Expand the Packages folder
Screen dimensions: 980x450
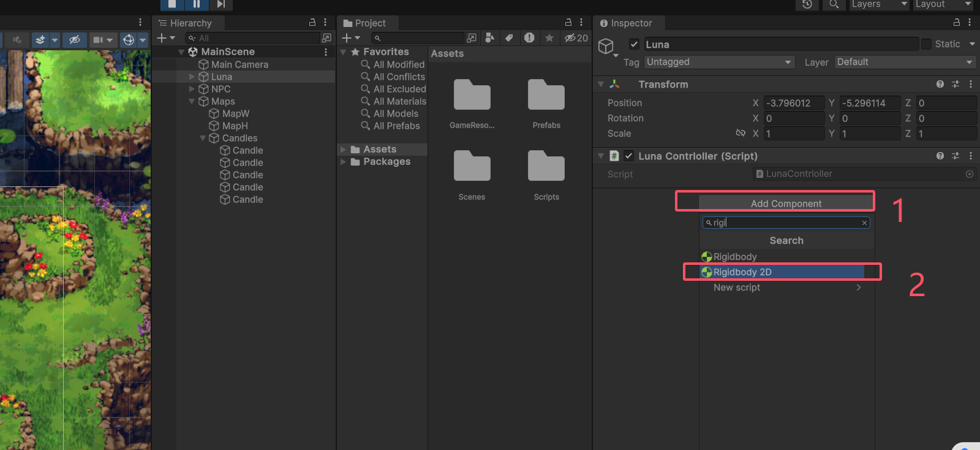(343, 162)
